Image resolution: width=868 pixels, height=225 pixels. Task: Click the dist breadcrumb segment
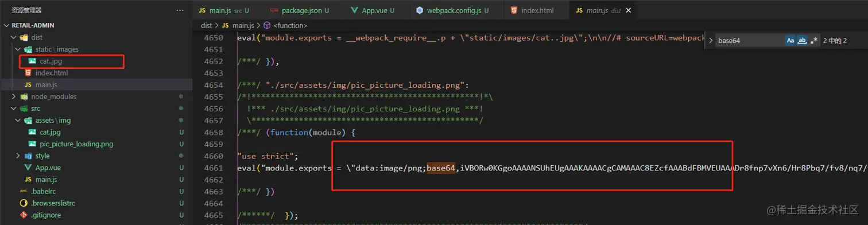(x=207, y=25)
